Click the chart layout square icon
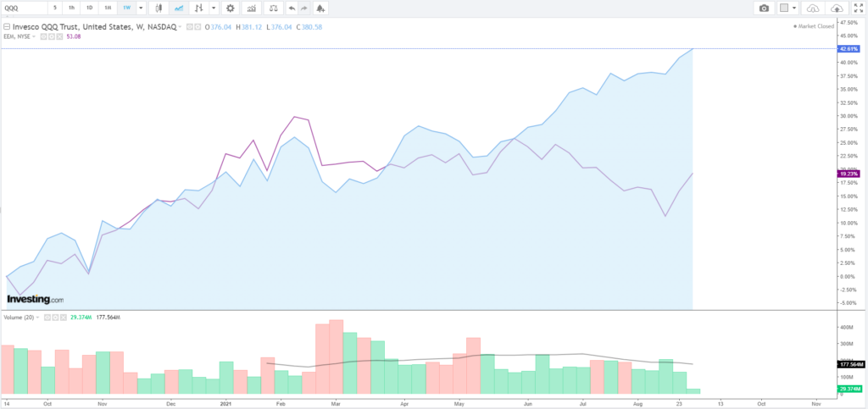868x409 pixels. (x=783, y=8)
